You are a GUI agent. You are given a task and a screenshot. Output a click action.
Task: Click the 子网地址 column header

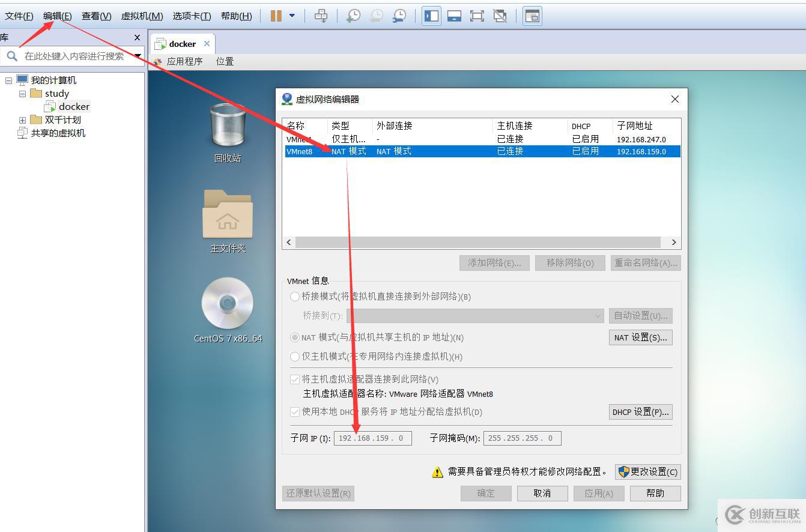[x=646, y=125]
